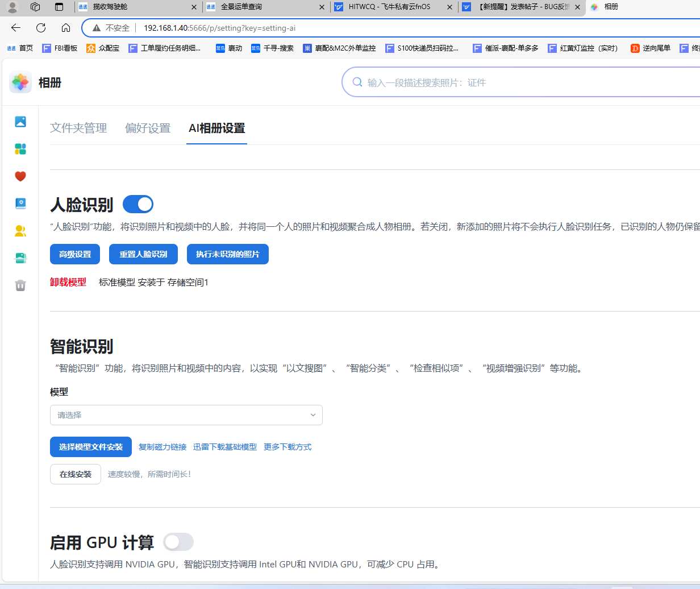Open browser profile avatar

[x=13, y=7]
